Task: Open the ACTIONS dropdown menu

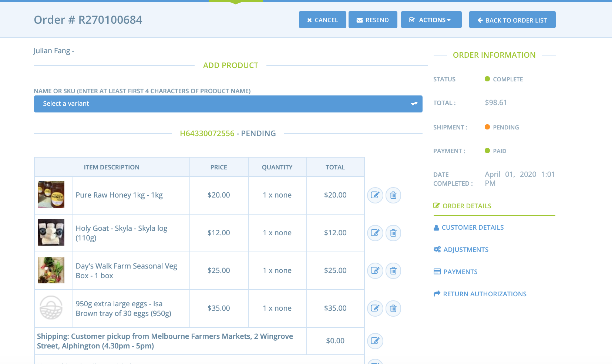Action: tap(431, 20)
